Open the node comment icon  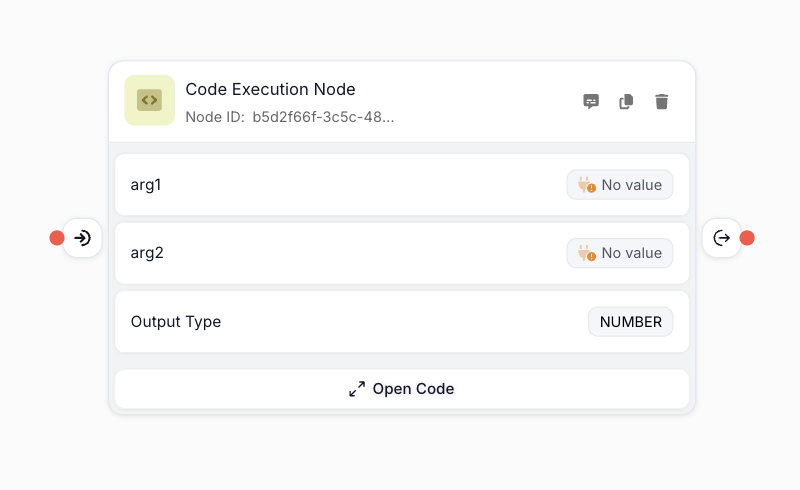(x=591, y=101)
